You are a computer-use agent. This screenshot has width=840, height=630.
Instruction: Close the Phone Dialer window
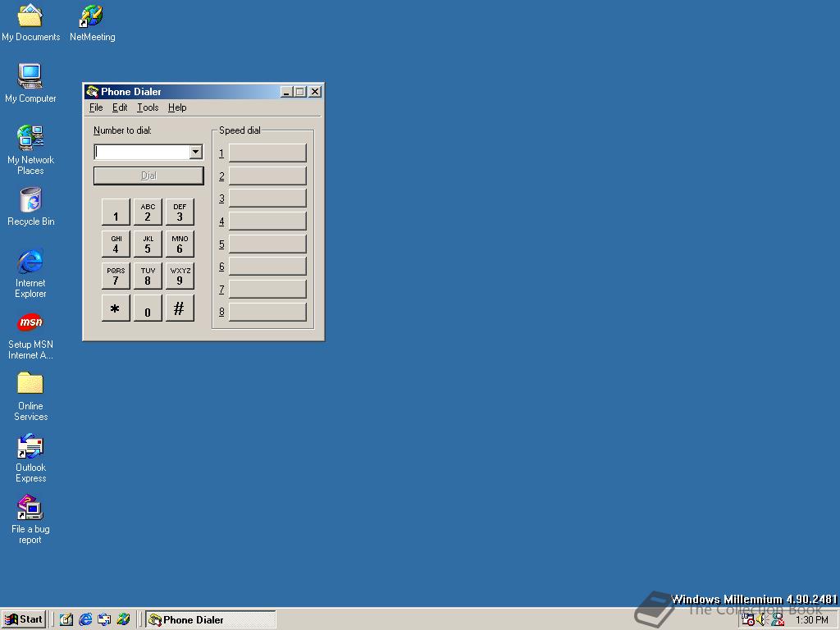pos(315,92)
